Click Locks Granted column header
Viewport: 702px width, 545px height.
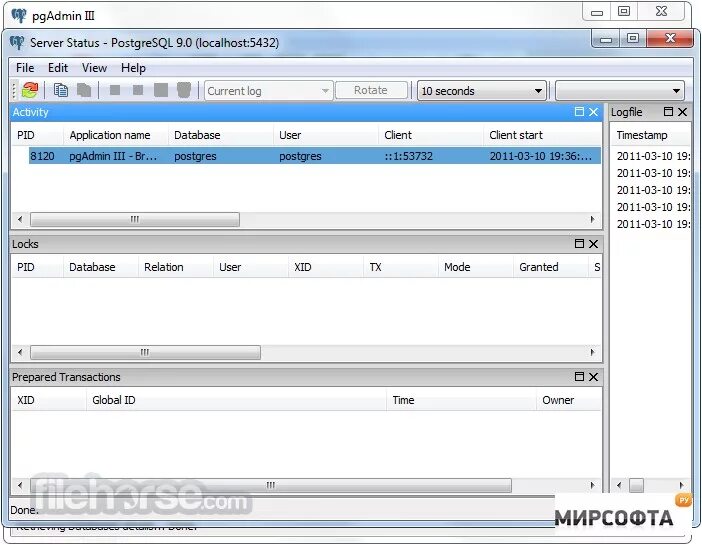point(551,267)
